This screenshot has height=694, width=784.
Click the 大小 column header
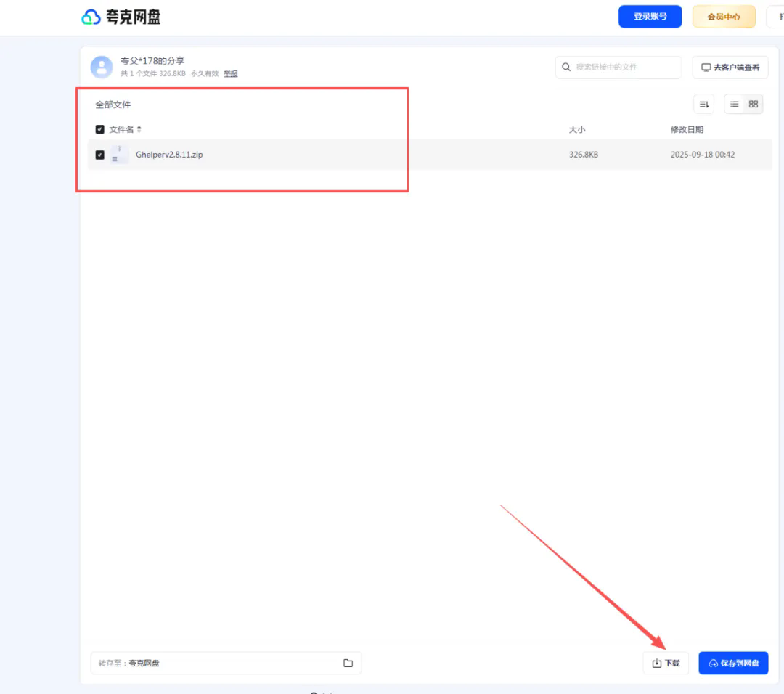point(576,129)
